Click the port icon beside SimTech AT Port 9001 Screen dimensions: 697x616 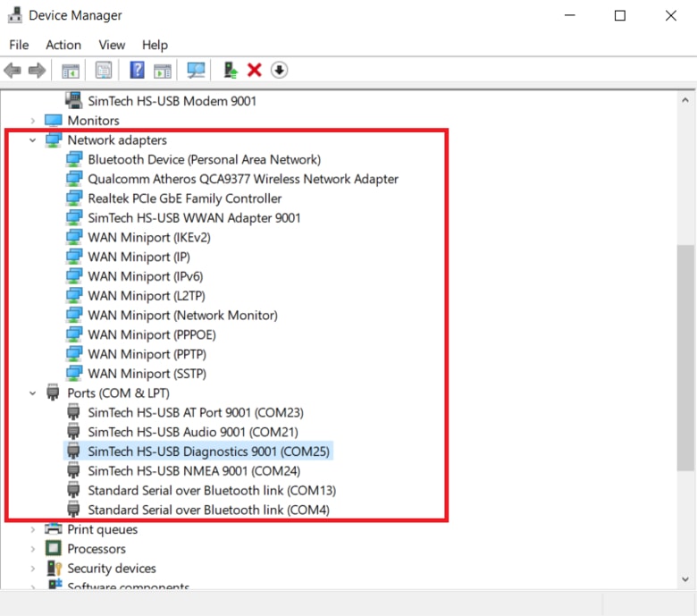(x=73, y=412)
